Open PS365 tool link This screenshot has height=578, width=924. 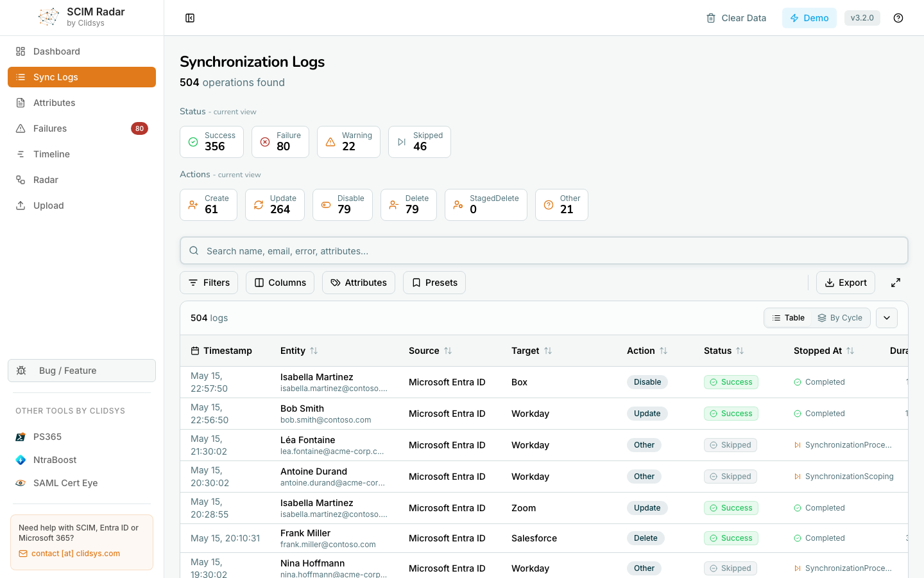tap(81, 437)
